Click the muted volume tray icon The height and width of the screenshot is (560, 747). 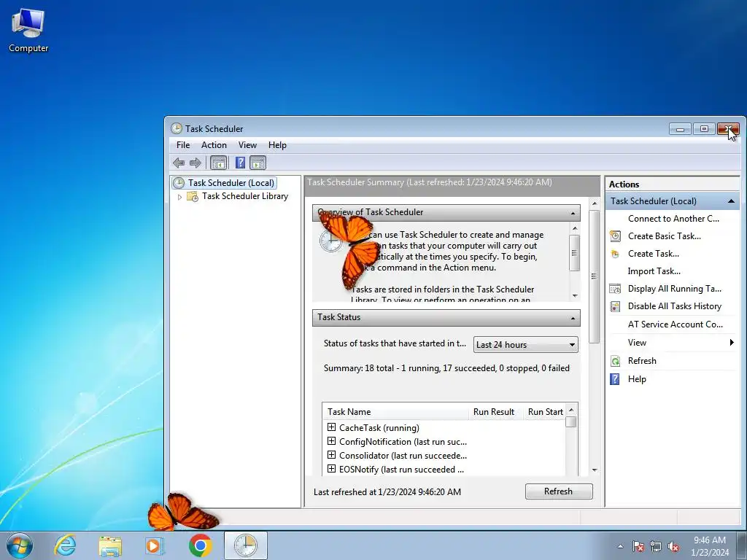pos(673,546)
